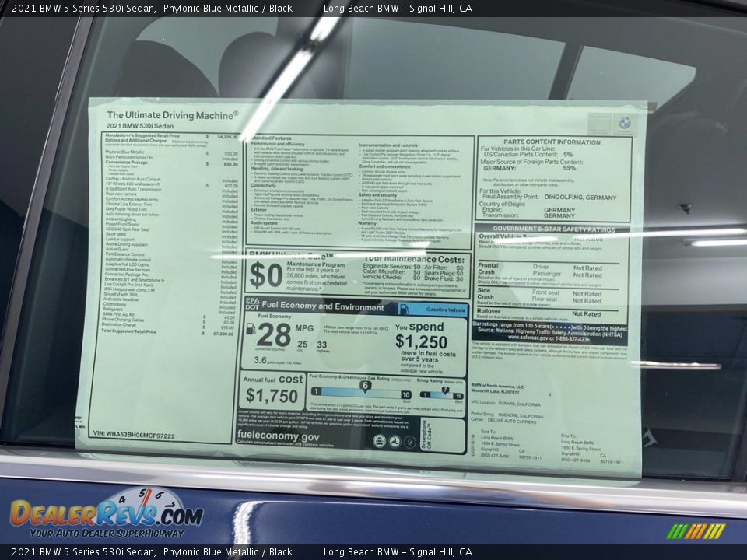Click GOVERNMENT 5-STAR SAFETY RATINGS header
Viewport: 747px width, 560px height.
(x=554, y=229)
